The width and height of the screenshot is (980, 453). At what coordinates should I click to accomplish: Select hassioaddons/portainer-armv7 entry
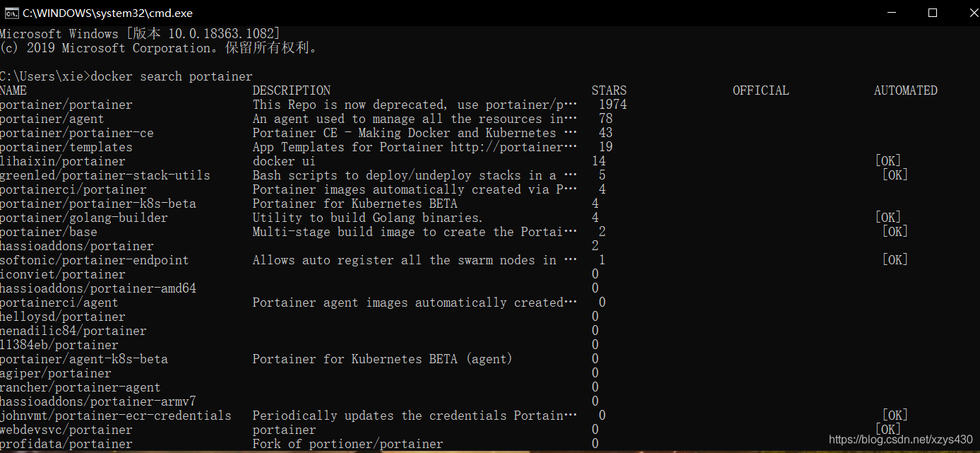(x=98, y=401)
